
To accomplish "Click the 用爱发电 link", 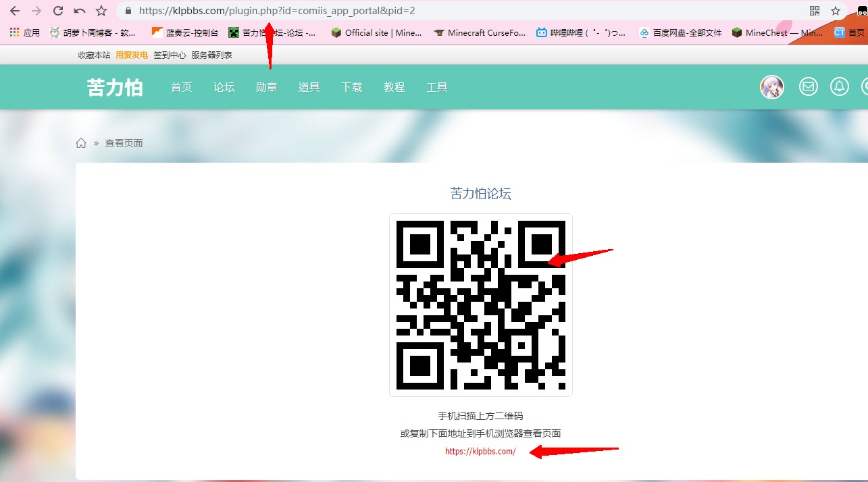I will click(132, 55).
